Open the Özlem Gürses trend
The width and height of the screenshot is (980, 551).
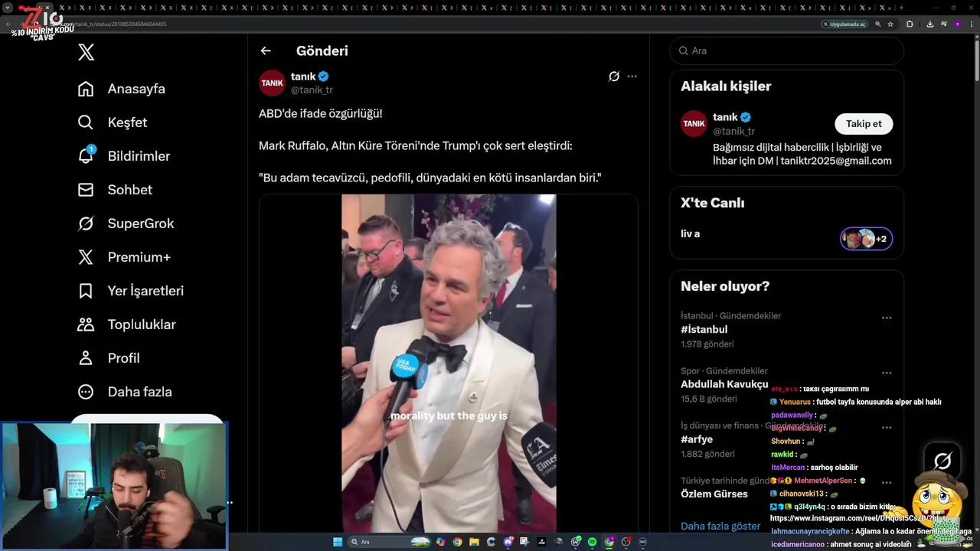[714, 494]
